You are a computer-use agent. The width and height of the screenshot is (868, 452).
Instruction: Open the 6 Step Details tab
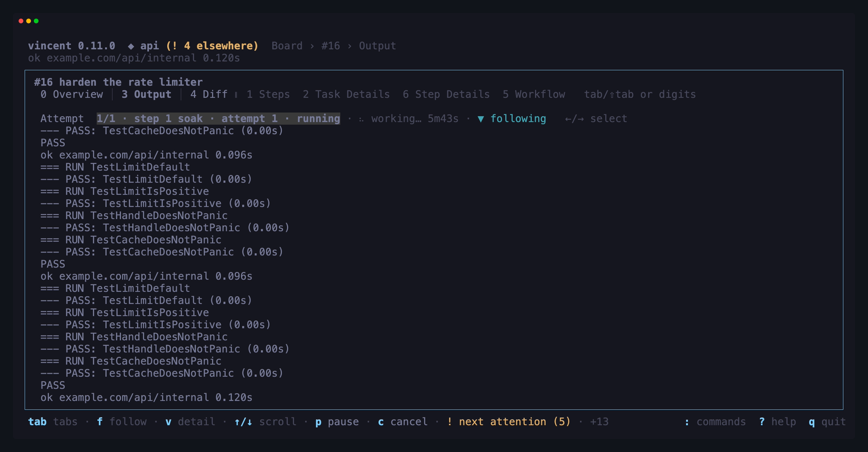(x=446, y=94)
